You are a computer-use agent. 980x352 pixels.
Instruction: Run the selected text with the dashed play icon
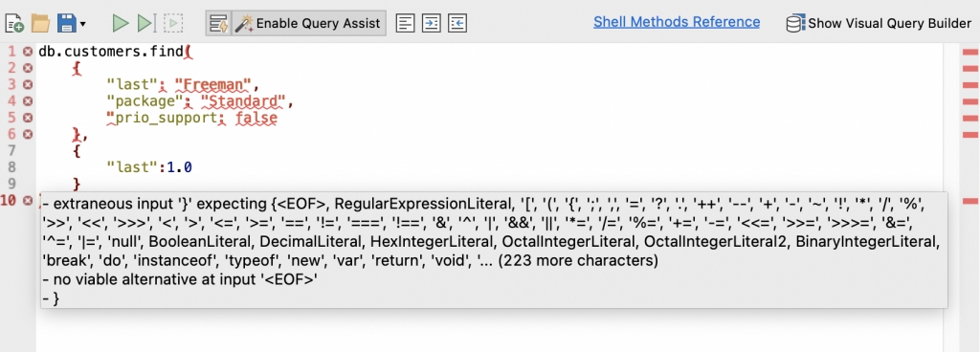pyautogui.click(x=173, y=24)
